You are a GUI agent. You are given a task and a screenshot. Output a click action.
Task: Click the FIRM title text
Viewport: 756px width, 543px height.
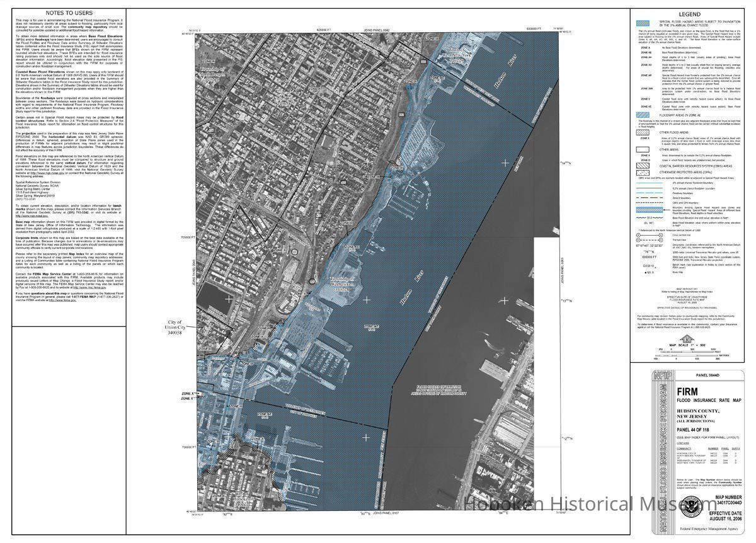pos(687,391)
